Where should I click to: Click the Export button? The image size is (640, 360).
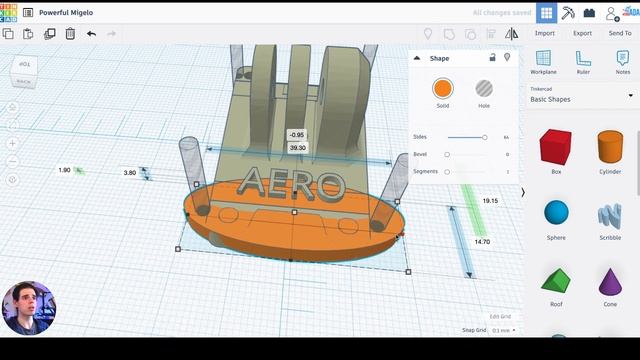(582, 33)
